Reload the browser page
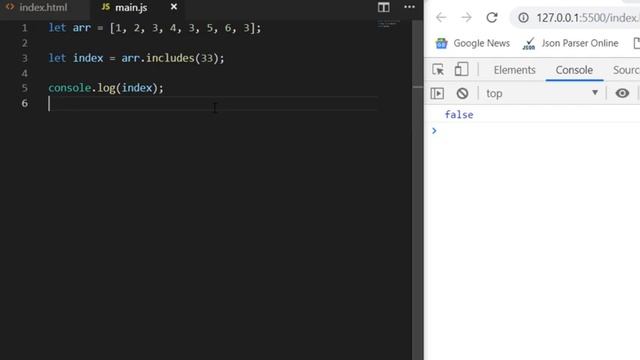Screen dimensions: 640x360 pos(492,18)
